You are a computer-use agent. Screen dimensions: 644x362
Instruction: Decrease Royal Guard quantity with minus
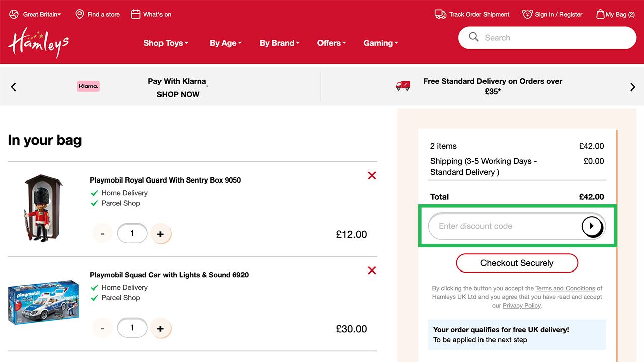103,234
